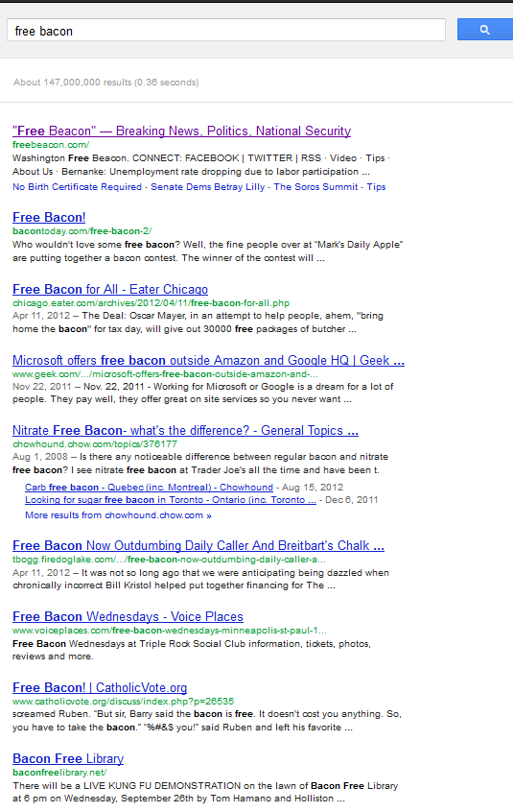Click the green baconfreelibrary.net URL
The image size is (513, 812).
point(59,772)
